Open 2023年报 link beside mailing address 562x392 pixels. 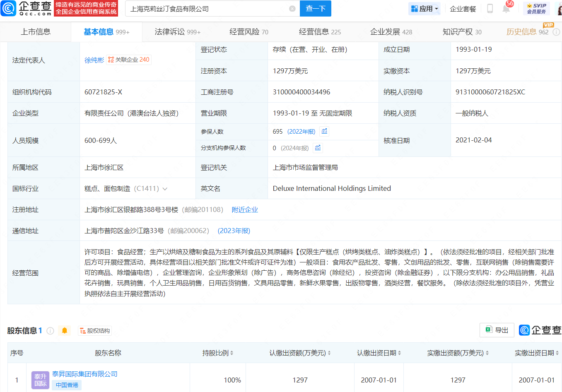(234, 231)
